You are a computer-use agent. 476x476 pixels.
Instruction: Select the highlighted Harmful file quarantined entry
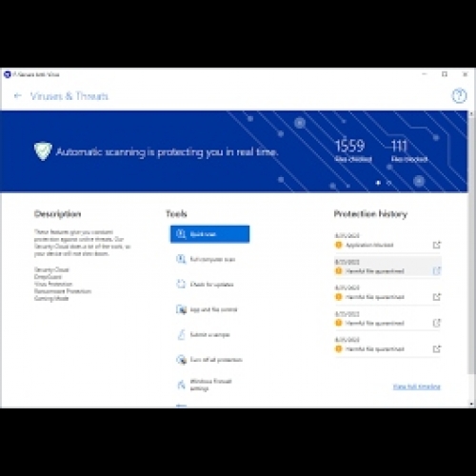coord(387,267)
